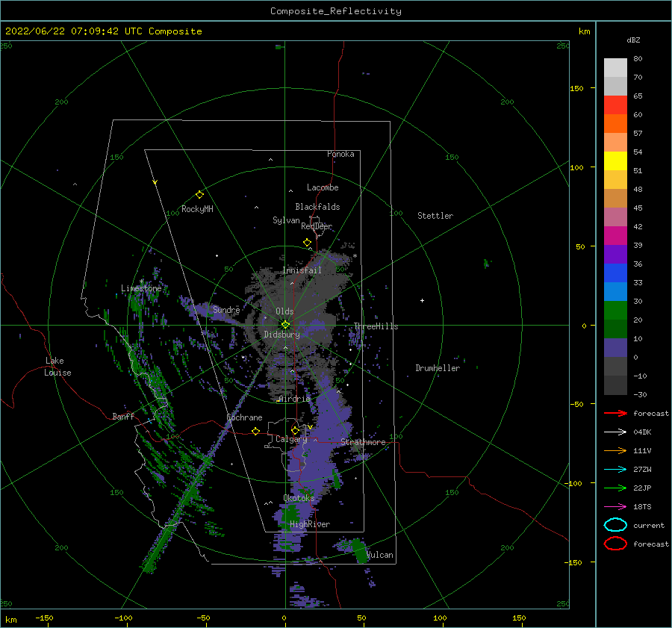This screenshot has width=672, height=628.
Task: Click the Drumheller town label
Action: tap(438, 368)
